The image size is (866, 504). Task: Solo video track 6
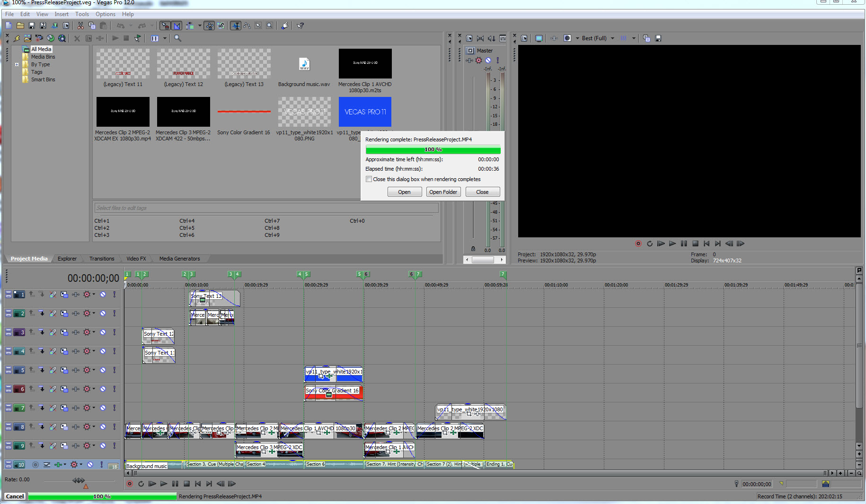pos(114,389)
